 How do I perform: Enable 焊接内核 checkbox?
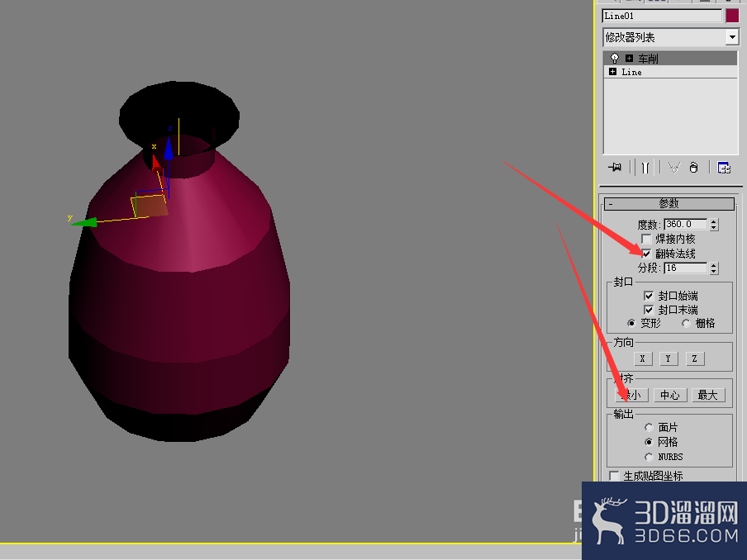(x=646, y=239)
